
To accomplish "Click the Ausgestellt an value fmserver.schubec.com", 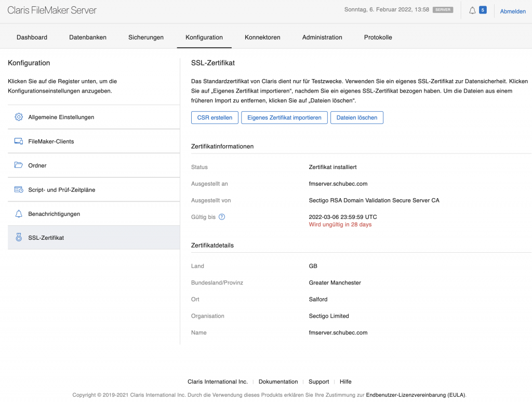I will tap(338, 184).
